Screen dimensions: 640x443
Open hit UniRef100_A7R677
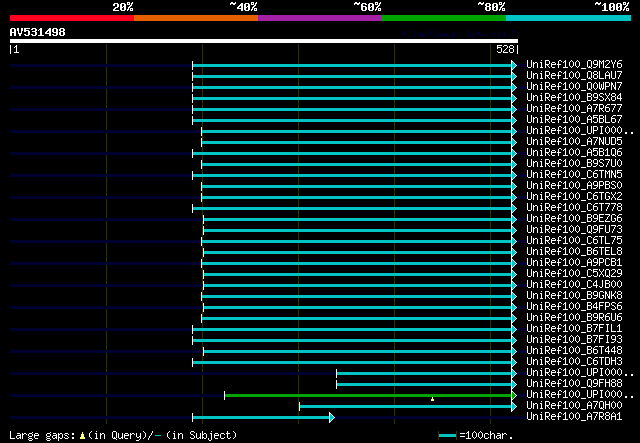(574, 109)
